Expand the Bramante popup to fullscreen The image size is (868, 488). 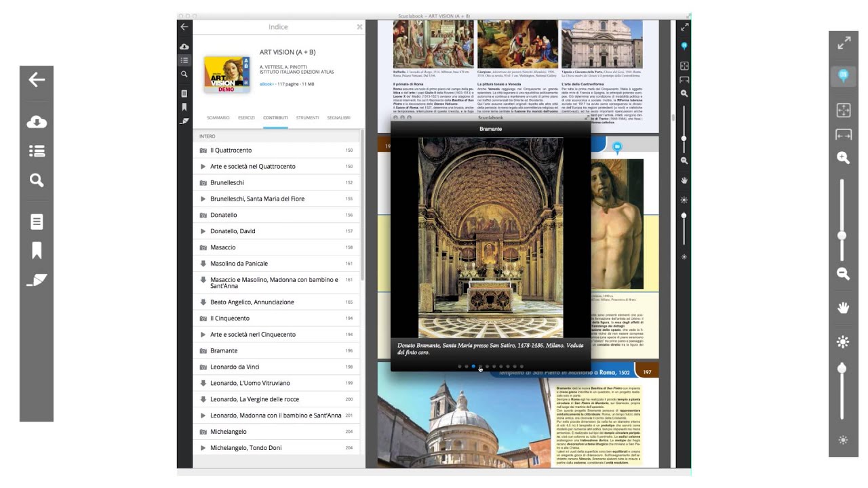coord(587,118)
